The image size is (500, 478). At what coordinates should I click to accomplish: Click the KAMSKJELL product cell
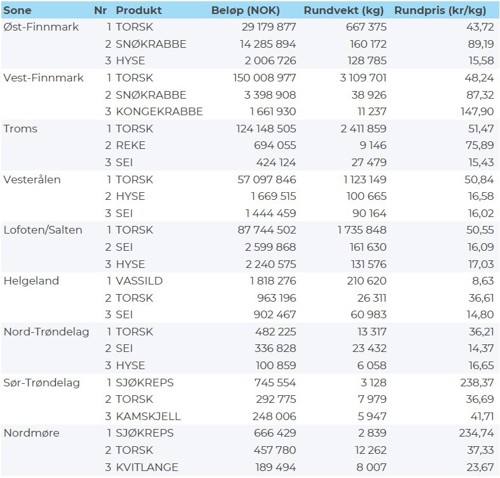148,416
